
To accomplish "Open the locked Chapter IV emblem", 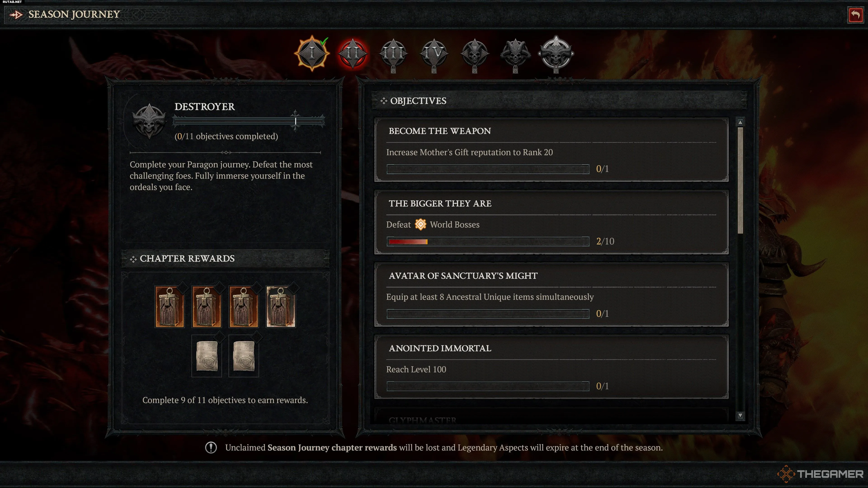I will (434, 54).
